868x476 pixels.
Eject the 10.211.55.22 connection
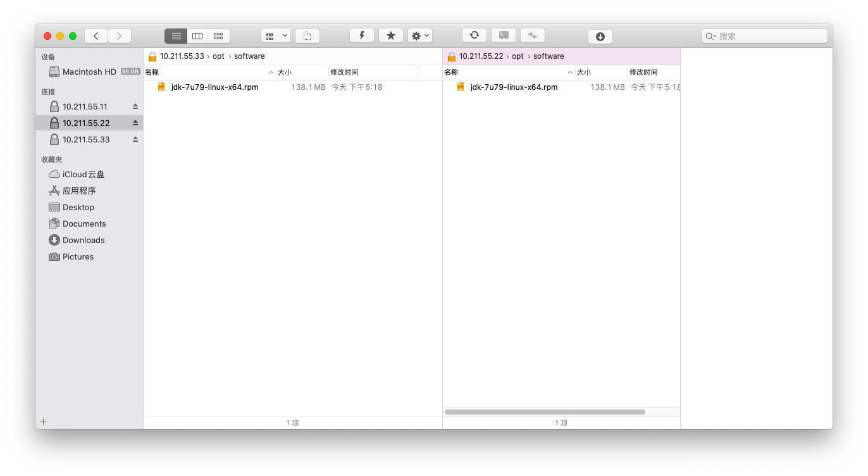[135, 123]
